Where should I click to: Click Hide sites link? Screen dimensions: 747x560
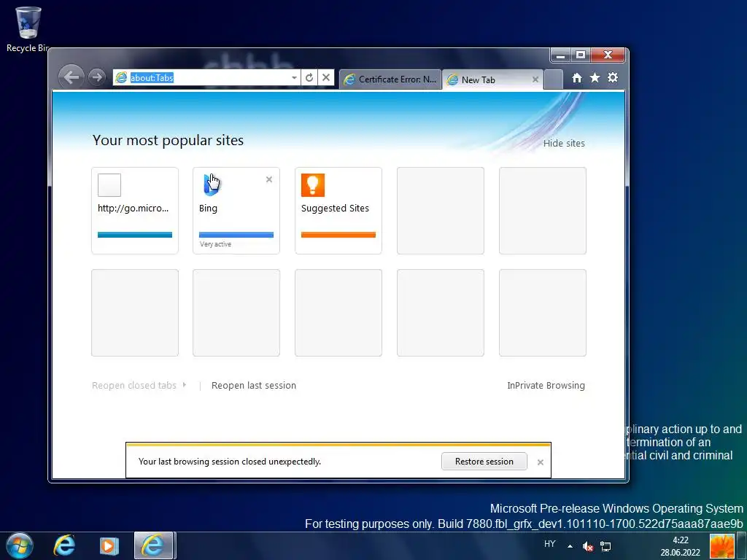coord(564,144)
